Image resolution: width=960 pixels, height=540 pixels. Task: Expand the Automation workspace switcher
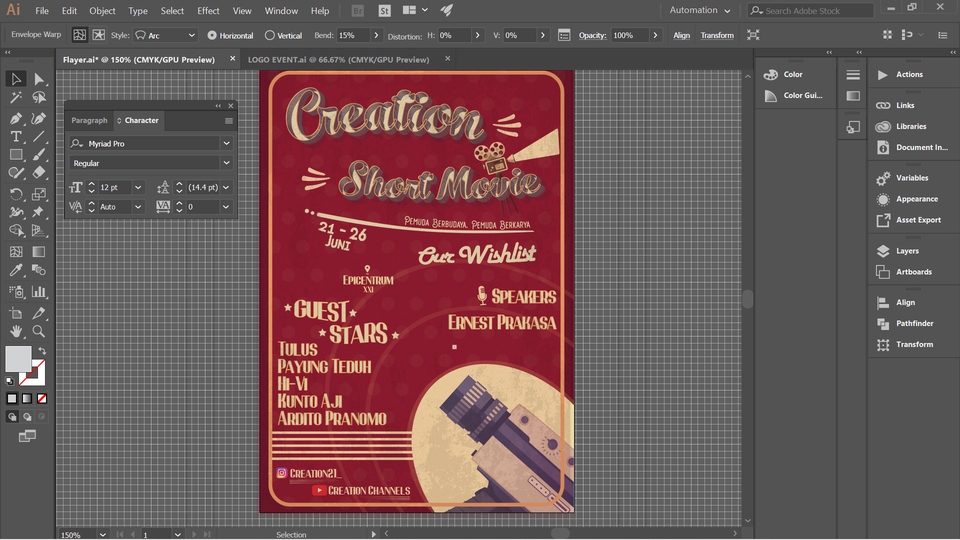click(x=700, y=11)
